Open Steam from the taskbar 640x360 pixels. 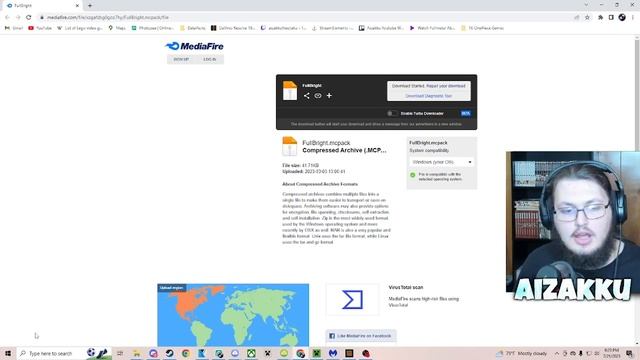tap(169, 353)
